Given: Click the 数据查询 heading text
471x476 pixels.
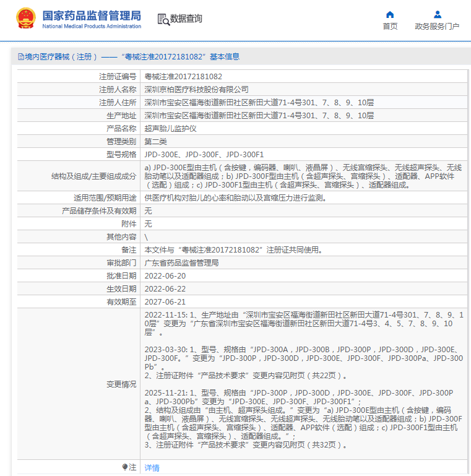Looking at the screenshot, I should click(186, 19).
